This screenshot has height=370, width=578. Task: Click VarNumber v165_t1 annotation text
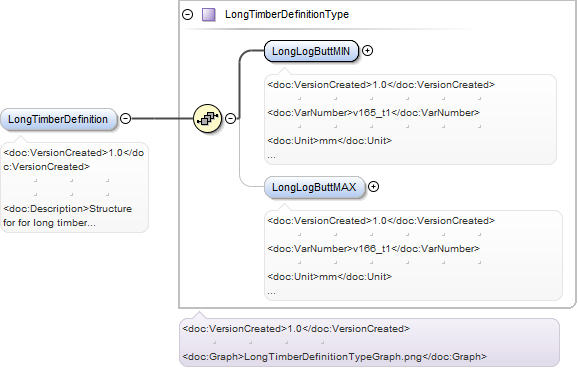tap(373, 113)
